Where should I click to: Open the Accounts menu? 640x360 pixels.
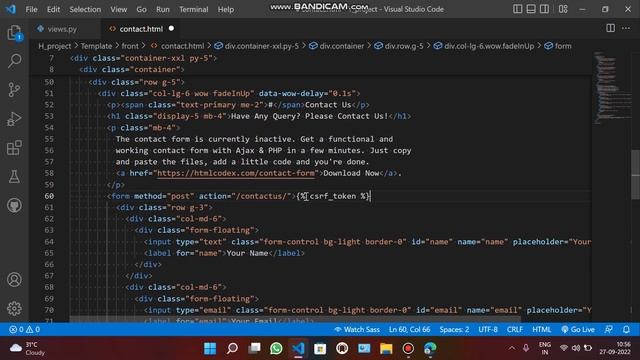(x=14, y=280)
